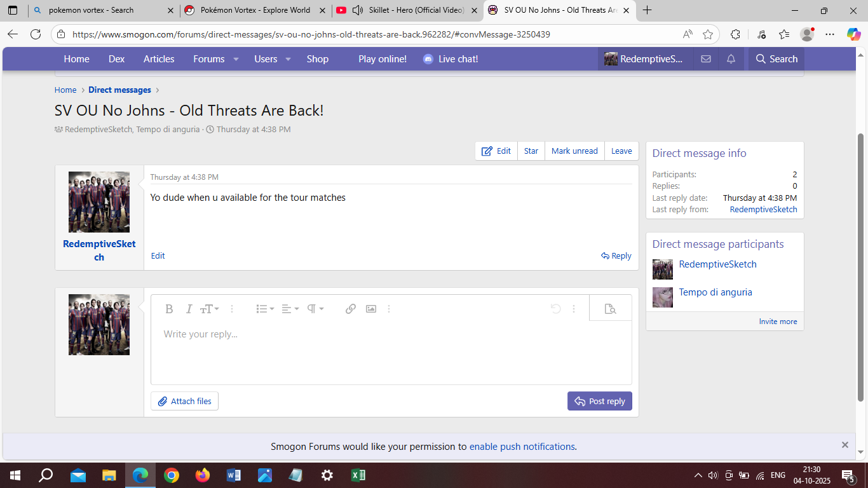
Task: Open the Copilot icon in browser toolbar
Action: pos(853,34)
